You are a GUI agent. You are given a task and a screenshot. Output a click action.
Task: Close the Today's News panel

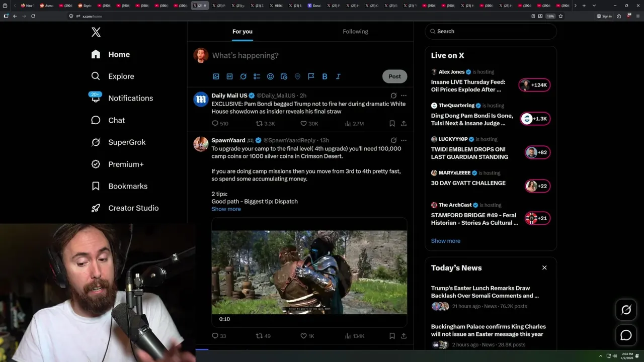click(544, 267)
